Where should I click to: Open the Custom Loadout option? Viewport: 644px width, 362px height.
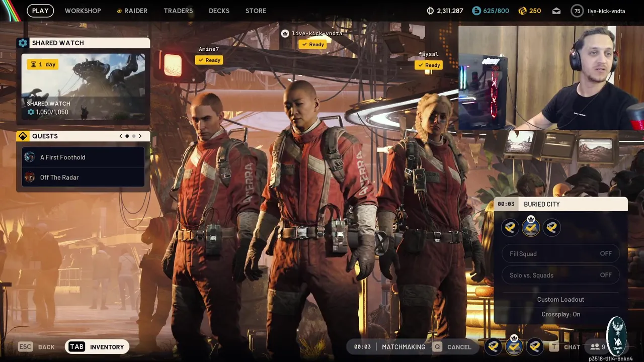[x=560, y=300]
